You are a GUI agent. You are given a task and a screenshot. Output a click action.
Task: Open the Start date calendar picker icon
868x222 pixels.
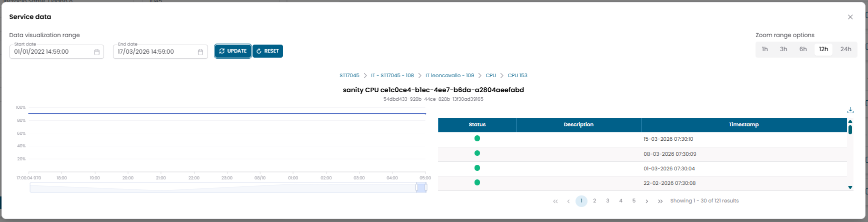(97, 52)
